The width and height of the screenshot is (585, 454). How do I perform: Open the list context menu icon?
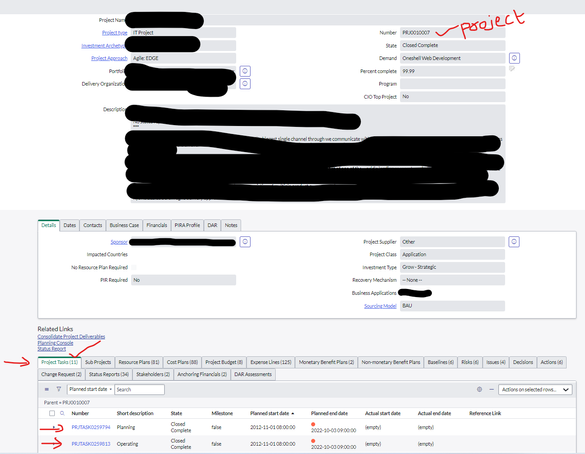(47, 389)
